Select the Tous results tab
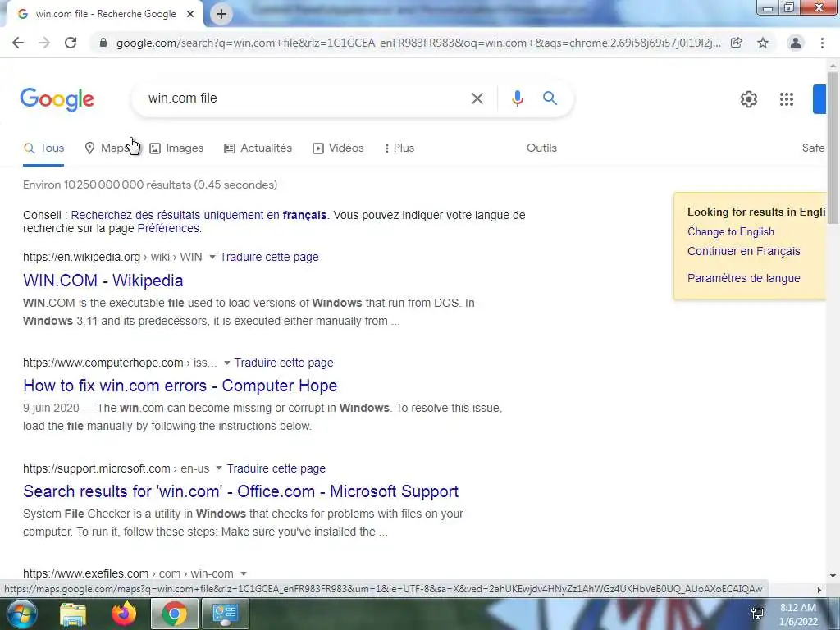The image size is (840, 630). tap(44, 148)
